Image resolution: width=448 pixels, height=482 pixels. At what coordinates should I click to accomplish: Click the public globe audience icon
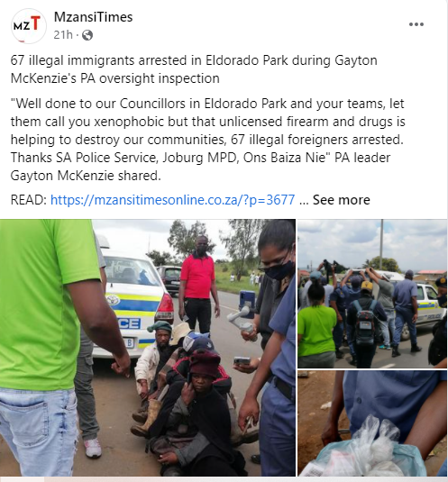coord(87,35)
